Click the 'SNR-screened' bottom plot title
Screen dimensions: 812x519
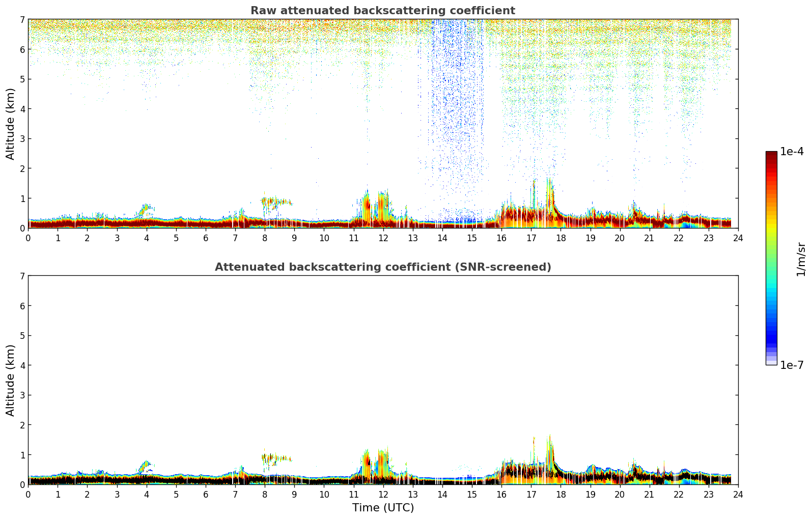tap(382, 267)
